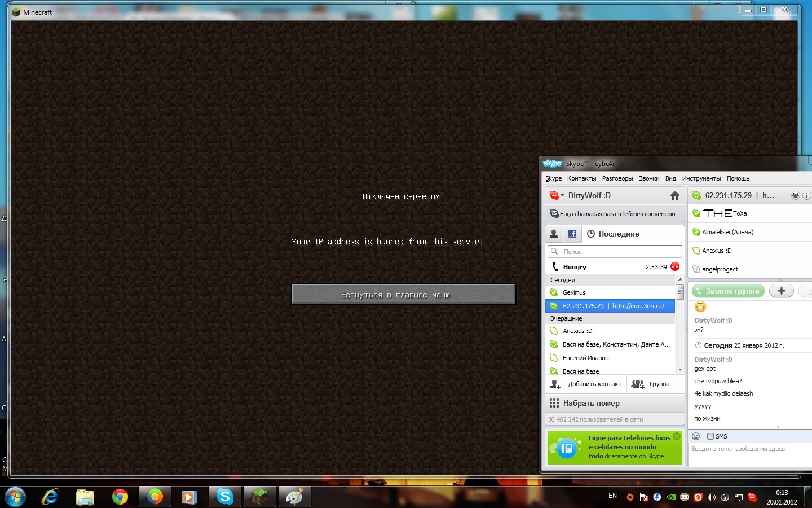Switch to the Contacts tab person icon
The height and width of the screenshot is (508, 812).
[554, 234]
